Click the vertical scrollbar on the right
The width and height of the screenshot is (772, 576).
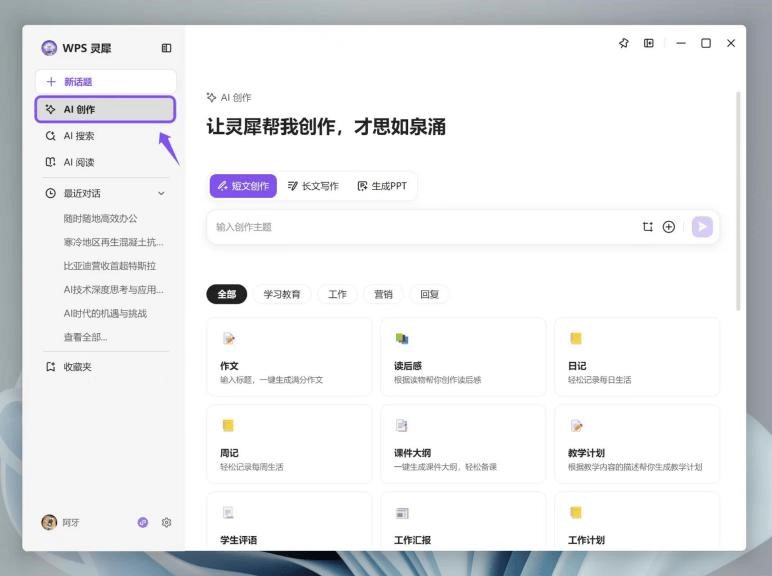pyautogui.click(x=738, y=201)
